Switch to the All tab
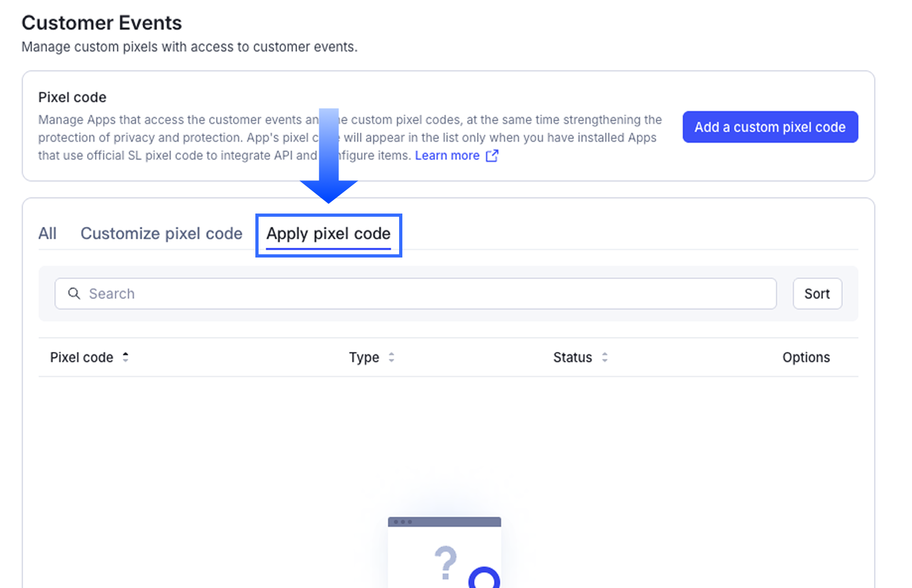This screenshot has height=588, width=912. pyautogui.click(x=47, y=234)
